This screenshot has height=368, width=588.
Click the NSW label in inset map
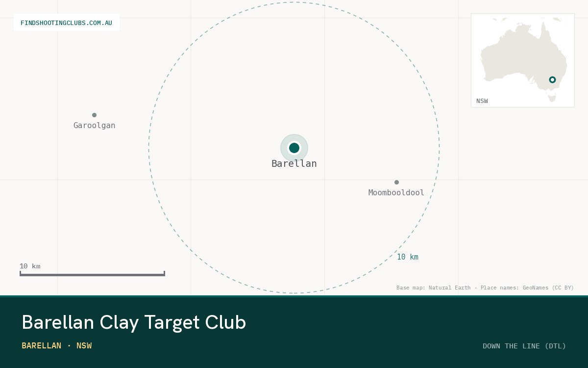[482, 101]
